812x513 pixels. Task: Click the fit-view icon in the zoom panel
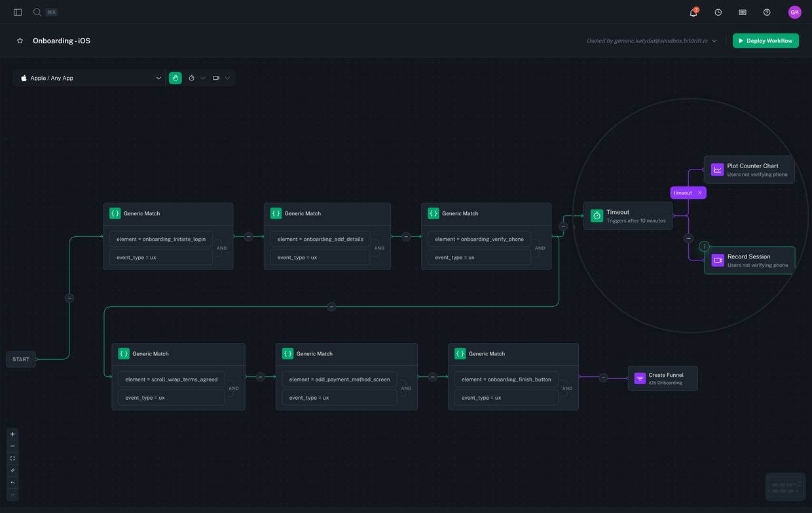point(12,458)
